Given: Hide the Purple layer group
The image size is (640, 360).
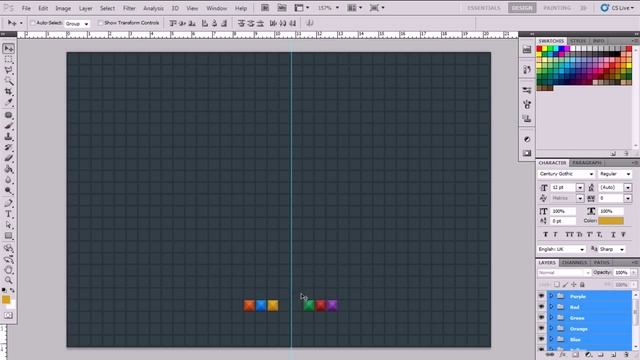Looking at the screenshot, I should pos(542,296).
